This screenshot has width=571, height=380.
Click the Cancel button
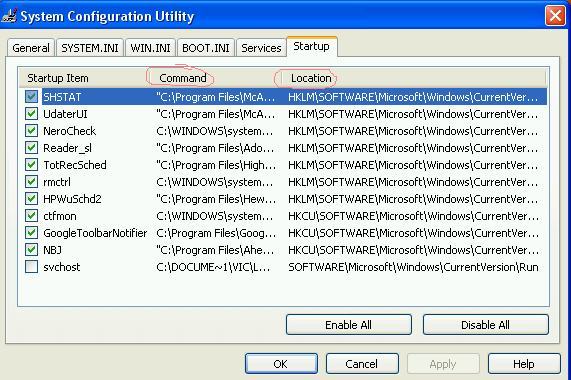tap(362, 364)
